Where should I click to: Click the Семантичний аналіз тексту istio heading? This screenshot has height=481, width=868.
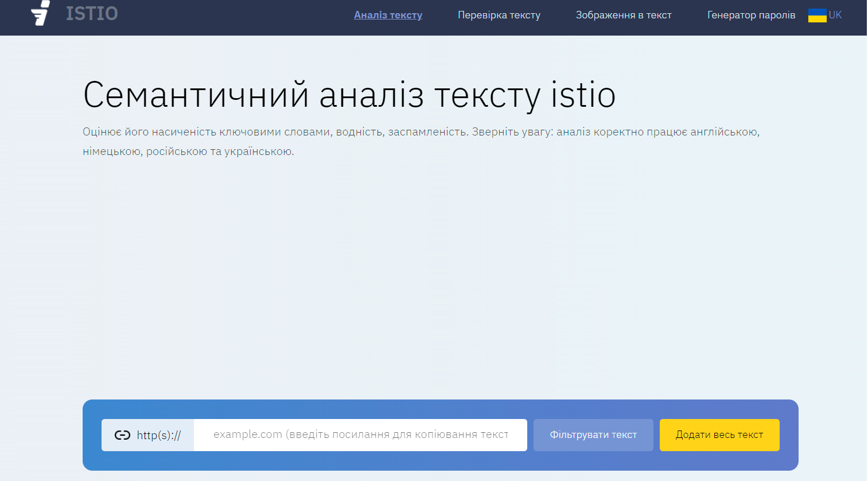click(349, 95)
